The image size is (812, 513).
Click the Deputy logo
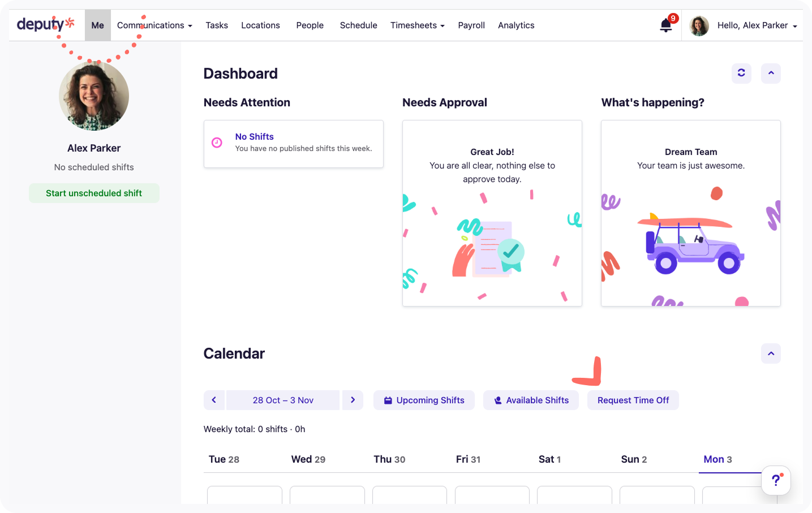(x=45, y=24)
